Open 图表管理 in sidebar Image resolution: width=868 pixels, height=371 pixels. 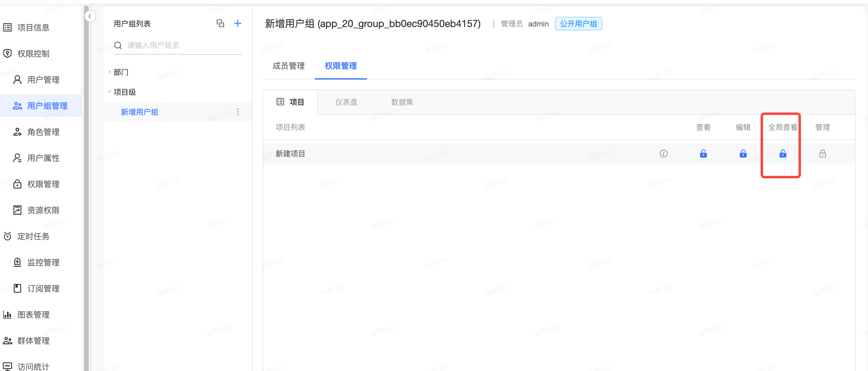(x=34, y=314)
